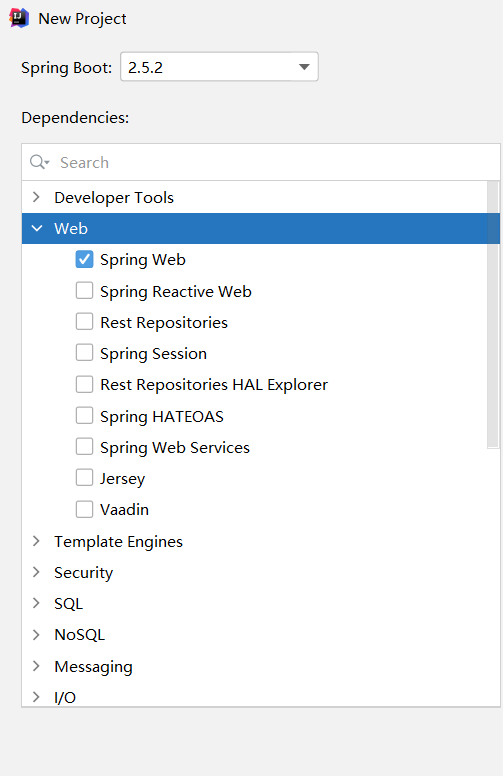Select the Messaging category label
The image size is (503, 776).
[x=94, y=667]
